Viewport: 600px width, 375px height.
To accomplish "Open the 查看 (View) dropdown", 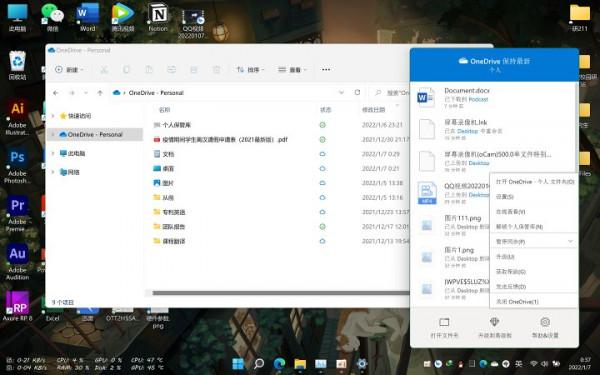I will point(292,70).
